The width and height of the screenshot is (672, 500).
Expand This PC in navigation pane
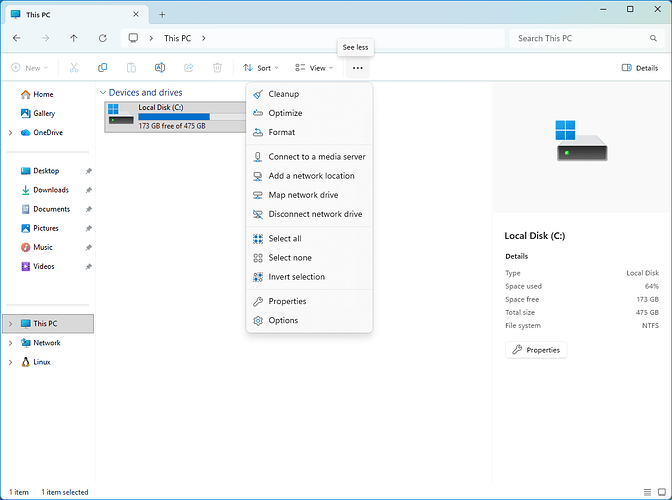click(10, 324)
